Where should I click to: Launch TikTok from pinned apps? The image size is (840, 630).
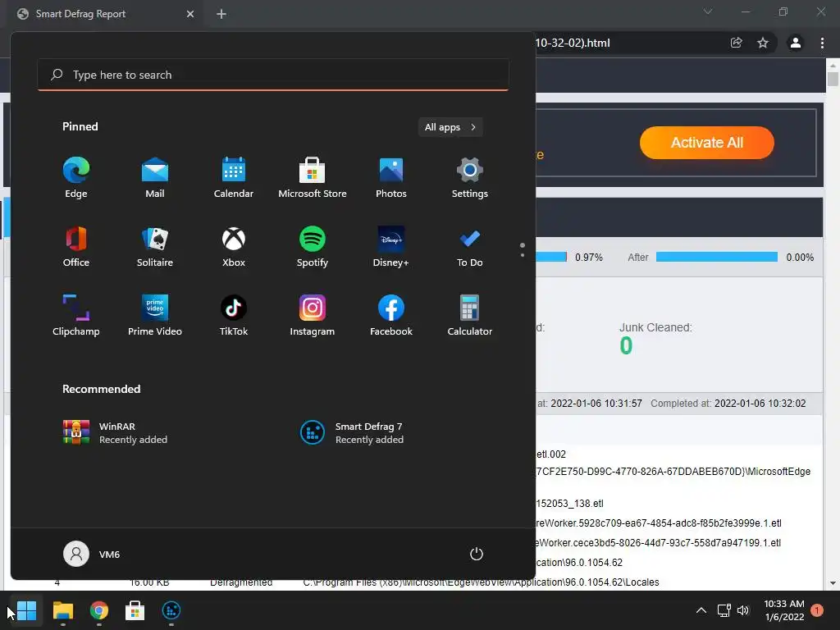coord(234,316)
